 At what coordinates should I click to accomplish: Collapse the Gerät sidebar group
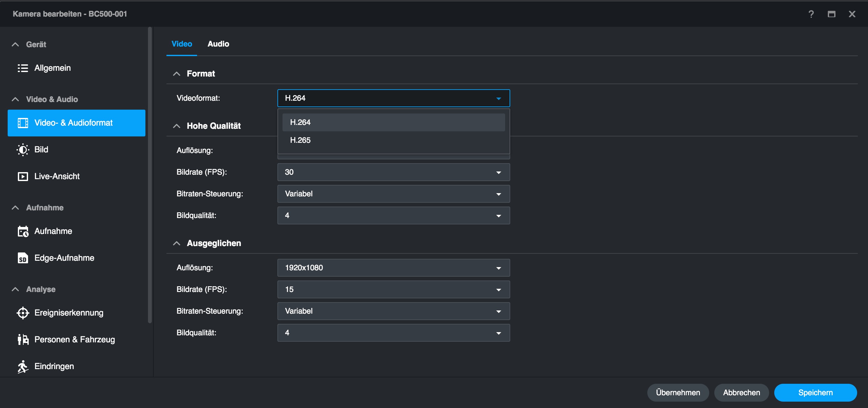click(x=15, y=45)
